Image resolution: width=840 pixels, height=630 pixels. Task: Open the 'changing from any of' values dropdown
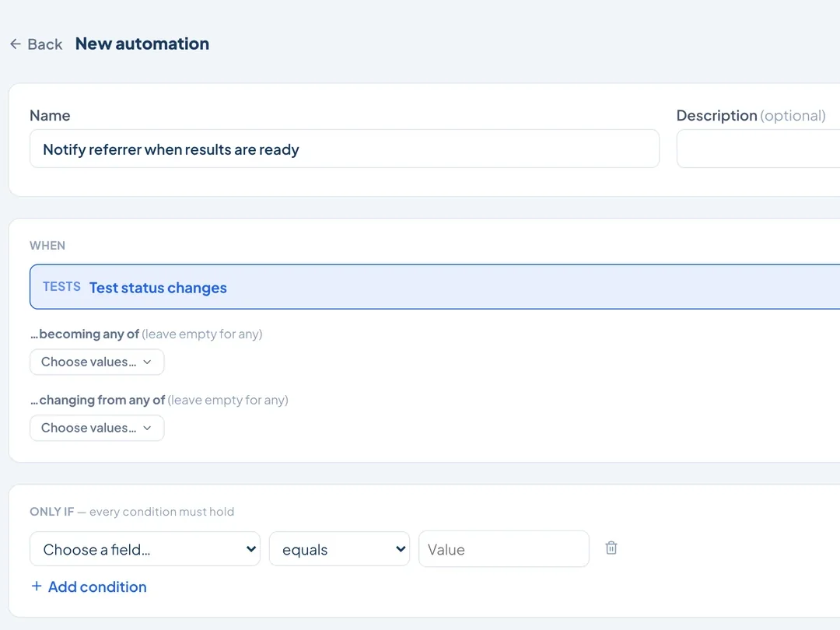[x=97, y=428]
